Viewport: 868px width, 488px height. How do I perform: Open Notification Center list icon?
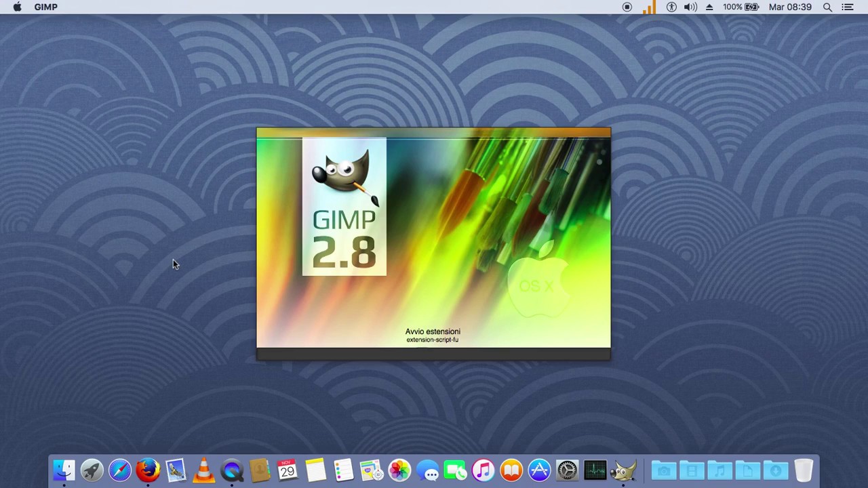848,7
